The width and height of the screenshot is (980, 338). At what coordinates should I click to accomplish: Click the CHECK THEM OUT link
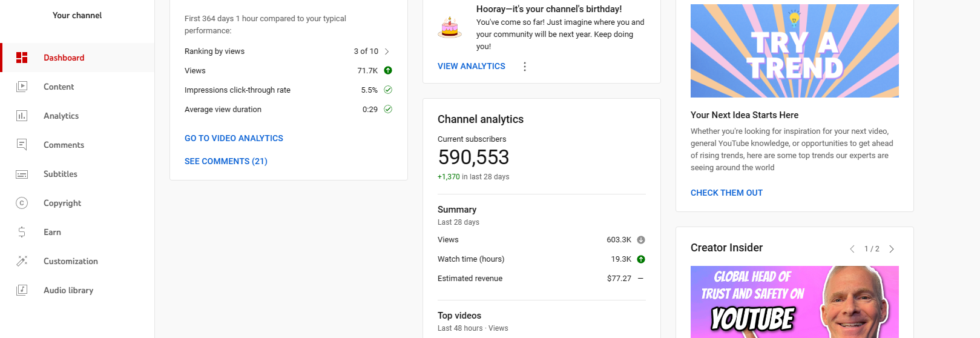click(x=726, y=193)
